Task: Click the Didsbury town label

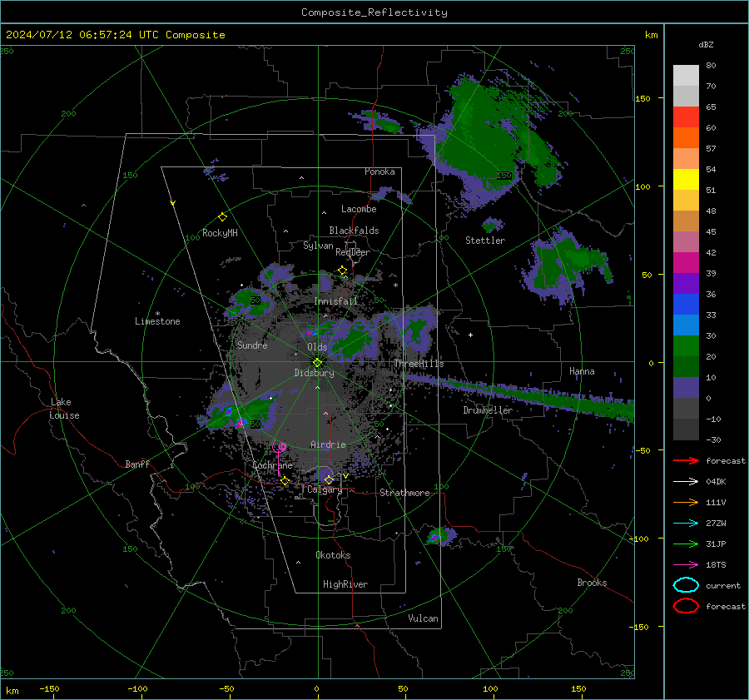Action: tap(315, 373)
